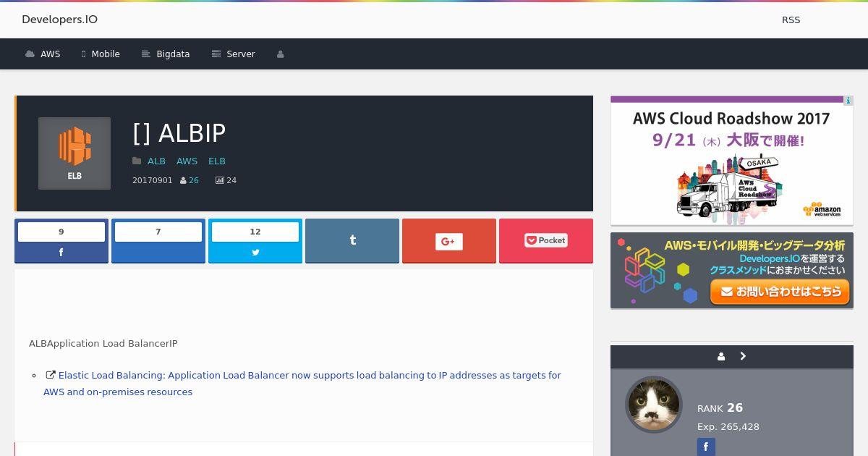Click the Classmethod contact banner
Viewport: 868px width, 456px height.
[731, 271]
